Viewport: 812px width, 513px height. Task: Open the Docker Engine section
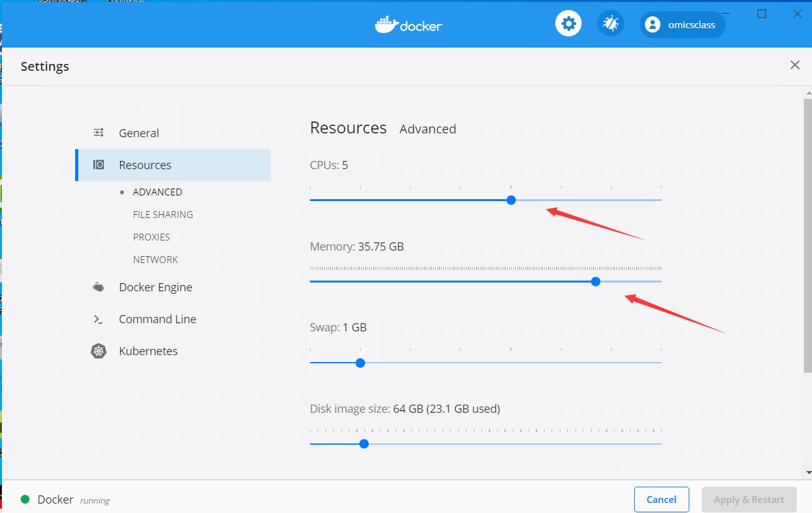point(173,287)
